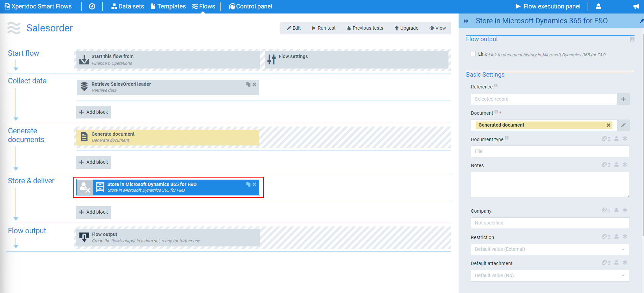Click the asterisk icon for Restriction field
Image resolution: width=644 pixels, height=293 pixels.
(x=625, y=237)
